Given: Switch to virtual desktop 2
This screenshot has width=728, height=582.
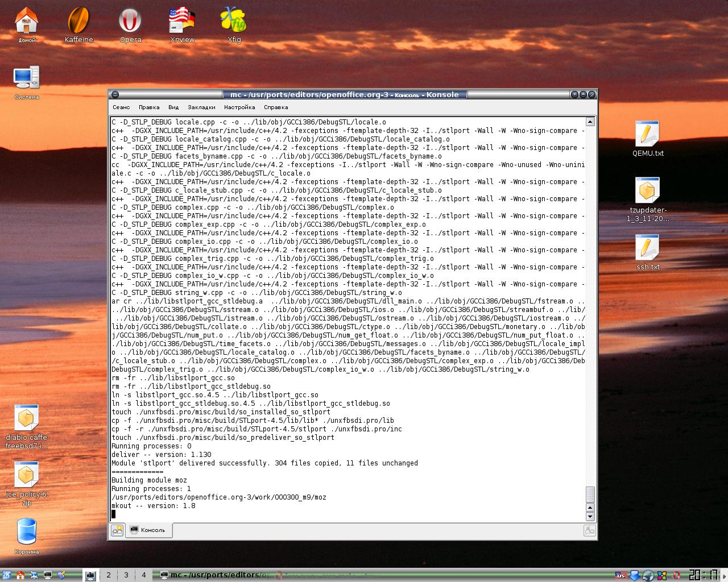Looking at the screenshot, I should click(x=109, y=575).
